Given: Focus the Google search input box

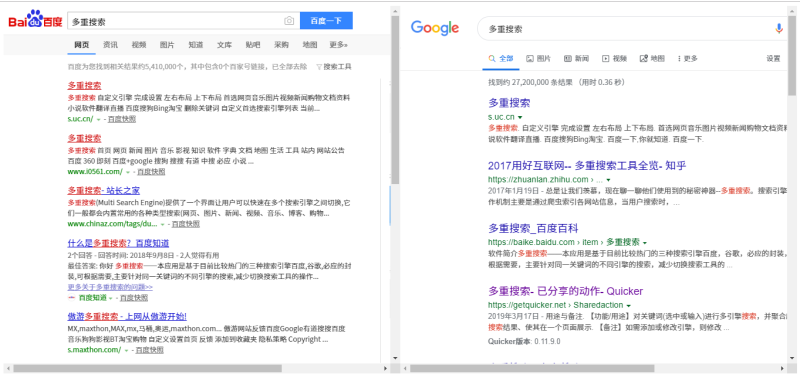Looking at the screenshot, I should (x=625, y=29).
